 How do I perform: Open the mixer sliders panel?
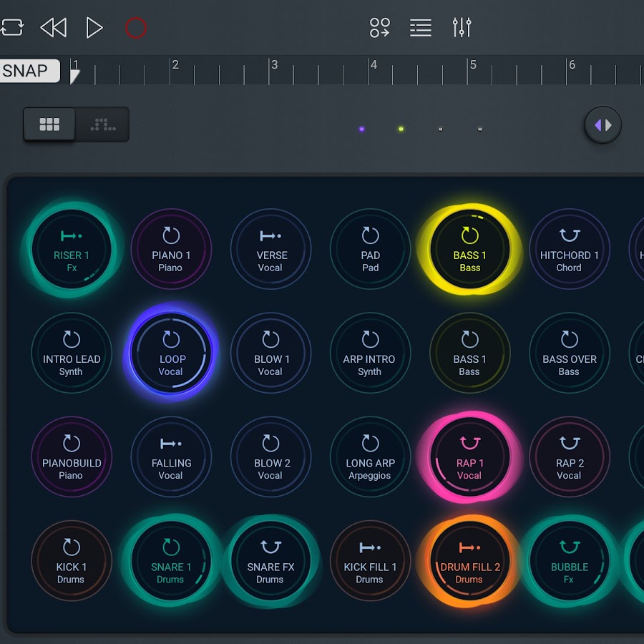462,28
